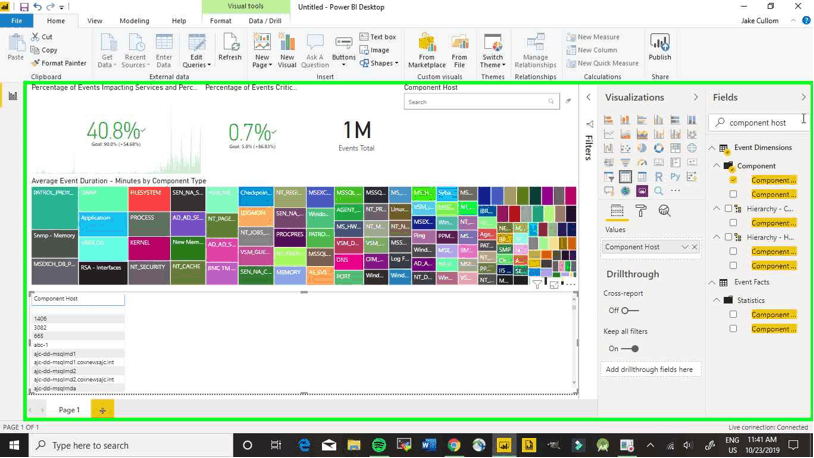814x458 pixels.
Task: Open the Get Data dropdown
Action: click(x=107, y=52)
